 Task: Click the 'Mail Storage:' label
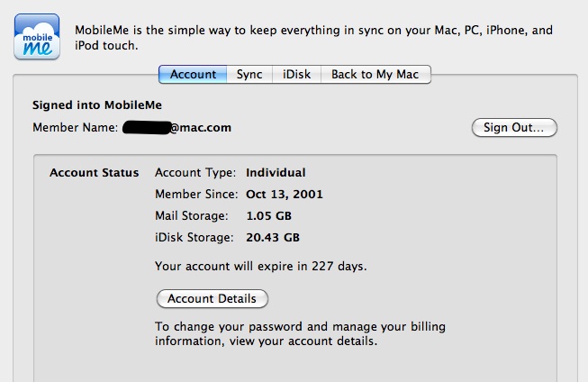click(x=192, y=215)
